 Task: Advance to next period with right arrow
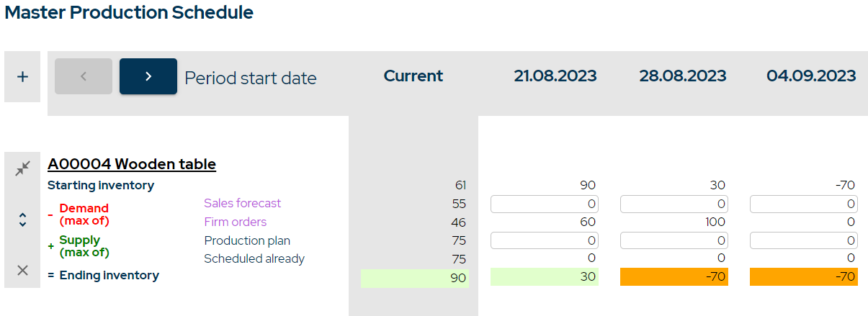point(148,76)
